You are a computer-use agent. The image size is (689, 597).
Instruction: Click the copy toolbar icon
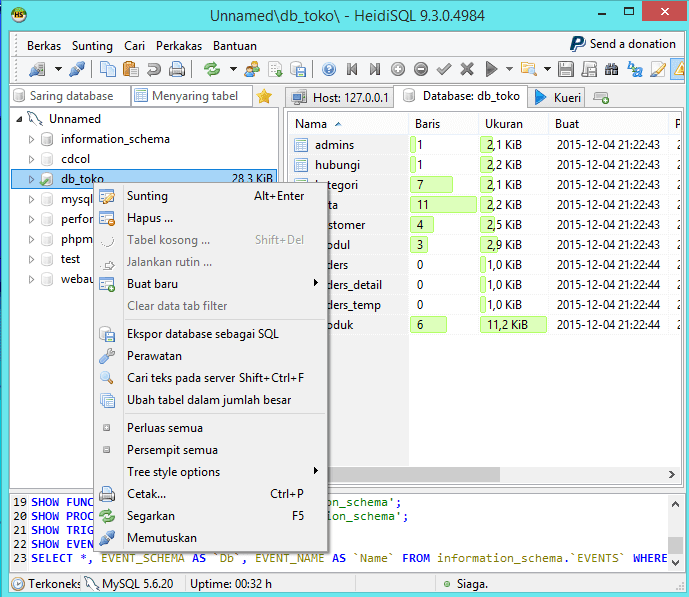108,69
